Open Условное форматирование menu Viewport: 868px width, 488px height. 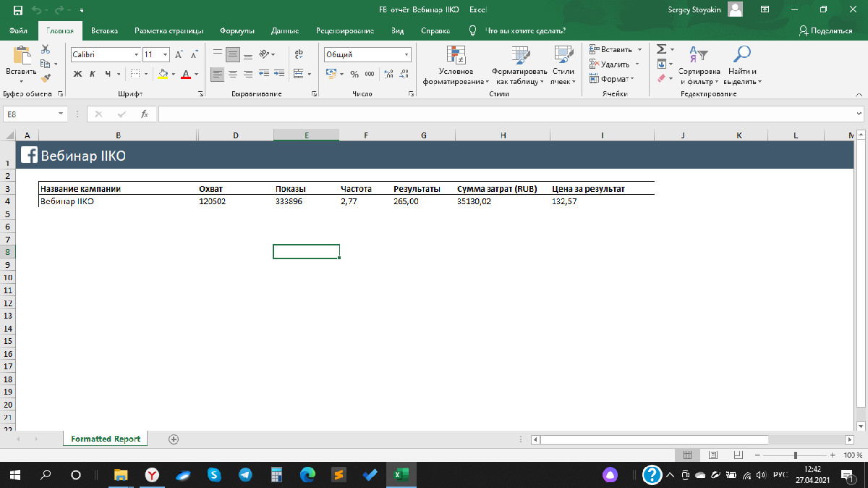(456, 66)
